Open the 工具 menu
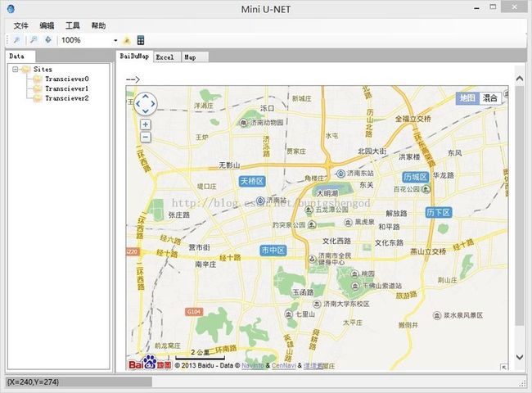This screenshot has width=532, height=393. pyautogui.click(x=73, y=25)
